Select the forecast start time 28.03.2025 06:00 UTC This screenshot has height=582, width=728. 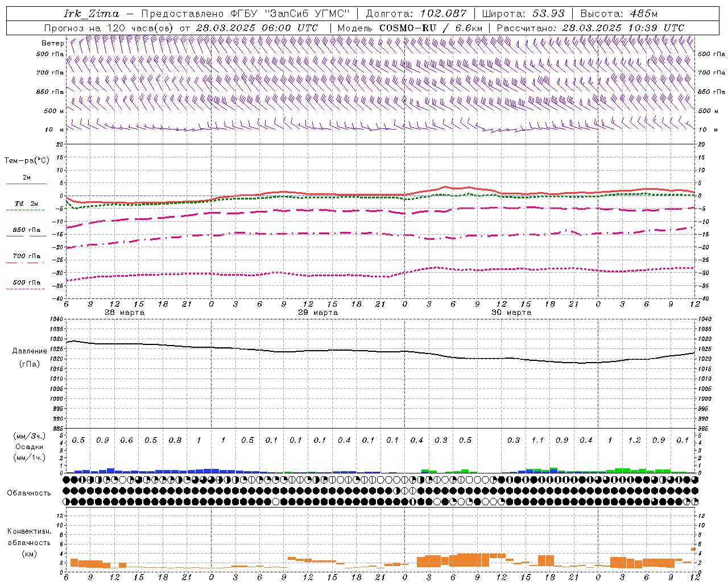pyautogui.click(x=257, y=28)
